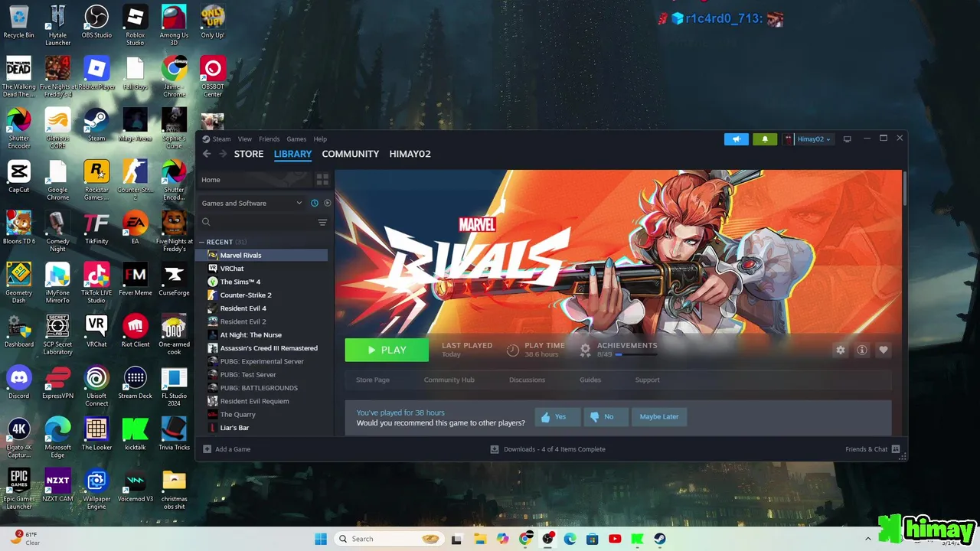Image resolution: width=980 pixels, height=551 pixels.
Task: Open File Explorer from taskbar
Action: [479, 539]
